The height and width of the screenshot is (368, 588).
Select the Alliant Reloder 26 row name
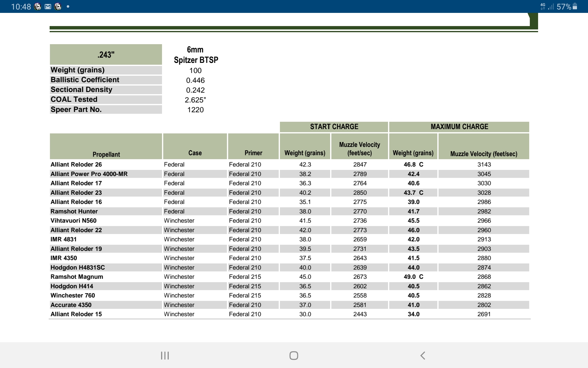click(x=76, y=164)
